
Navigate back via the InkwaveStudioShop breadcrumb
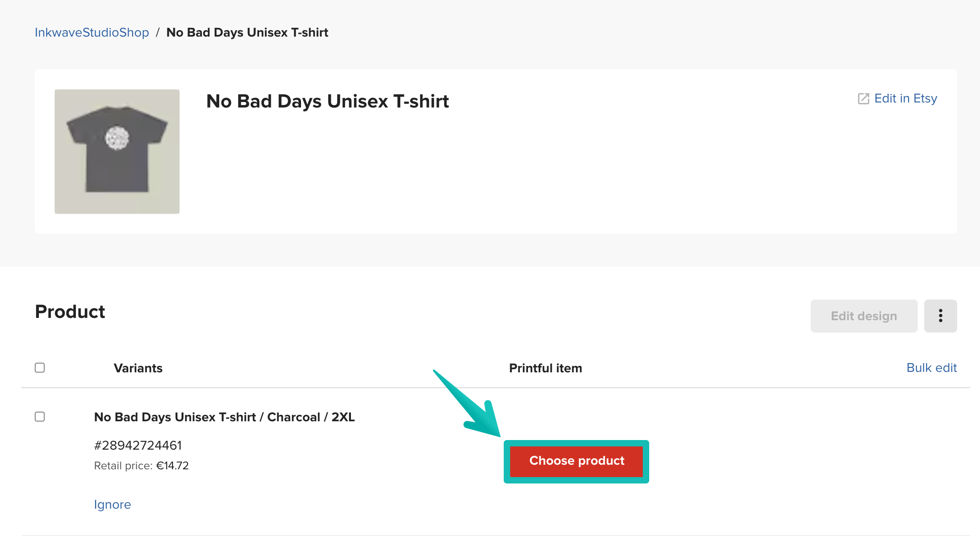(91, 32)
